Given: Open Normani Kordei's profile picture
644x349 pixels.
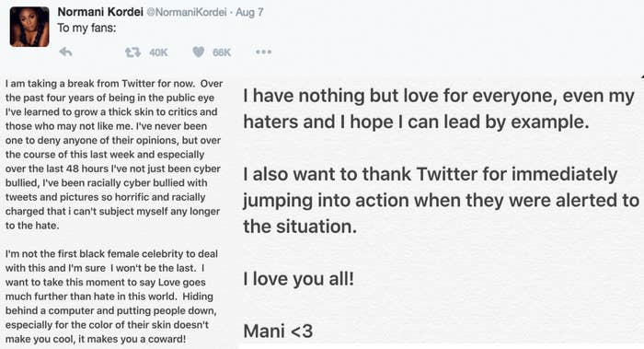Looking at the screenshot, I should [x=29, y=27].
